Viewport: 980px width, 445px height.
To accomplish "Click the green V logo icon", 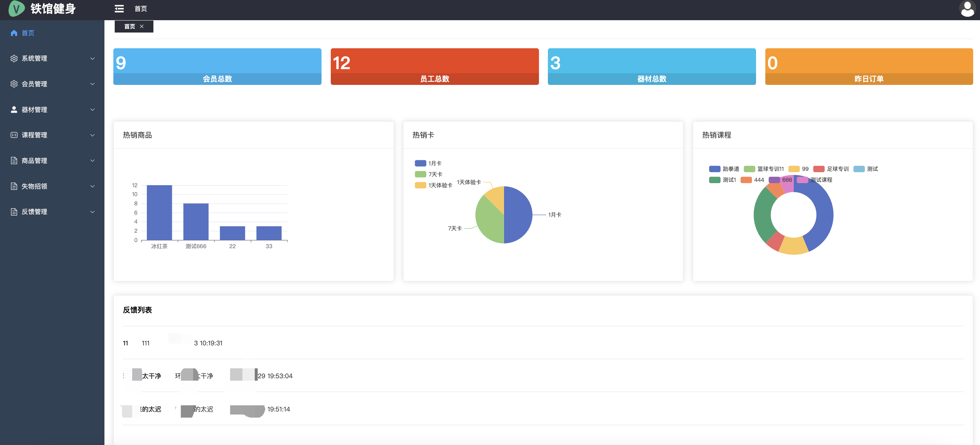I will [x=16, y=8].
